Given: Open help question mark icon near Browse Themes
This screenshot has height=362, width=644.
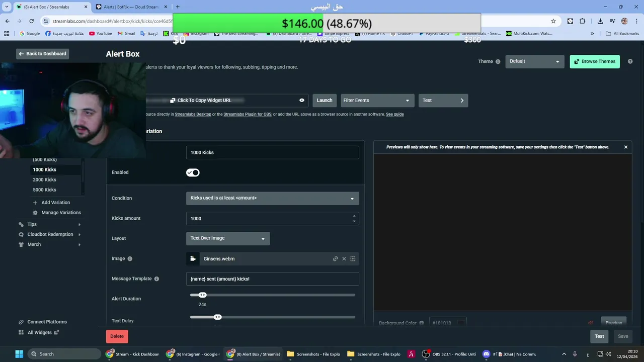Looking at the screenshot, I should pos(630,61).
